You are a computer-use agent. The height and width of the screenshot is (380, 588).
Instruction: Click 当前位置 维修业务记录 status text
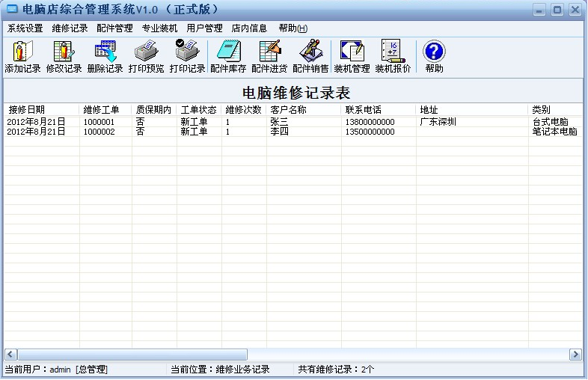coord(220,370)
